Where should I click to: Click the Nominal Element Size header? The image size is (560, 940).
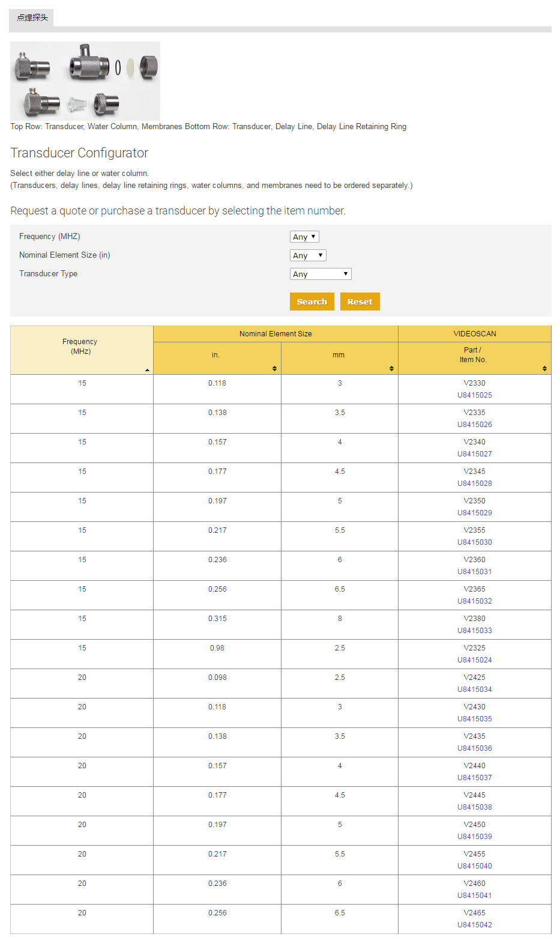pyautogui.click(x=275, y=334)
